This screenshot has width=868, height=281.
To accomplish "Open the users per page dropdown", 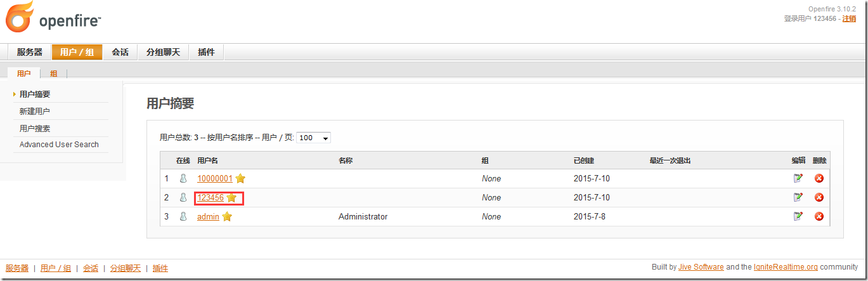I will point(314,138).
